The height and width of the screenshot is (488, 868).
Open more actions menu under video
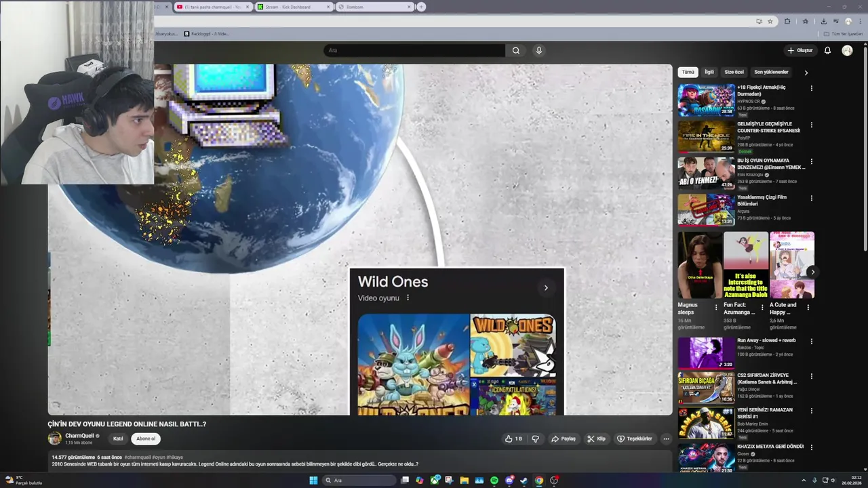pos(666,439)
